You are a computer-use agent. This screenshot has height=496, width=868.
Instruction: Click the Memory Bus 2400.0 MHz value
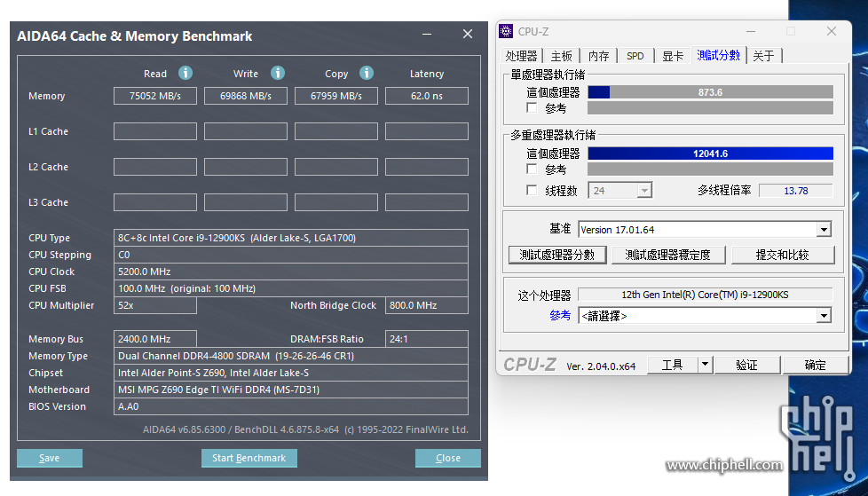coord(155,339)
